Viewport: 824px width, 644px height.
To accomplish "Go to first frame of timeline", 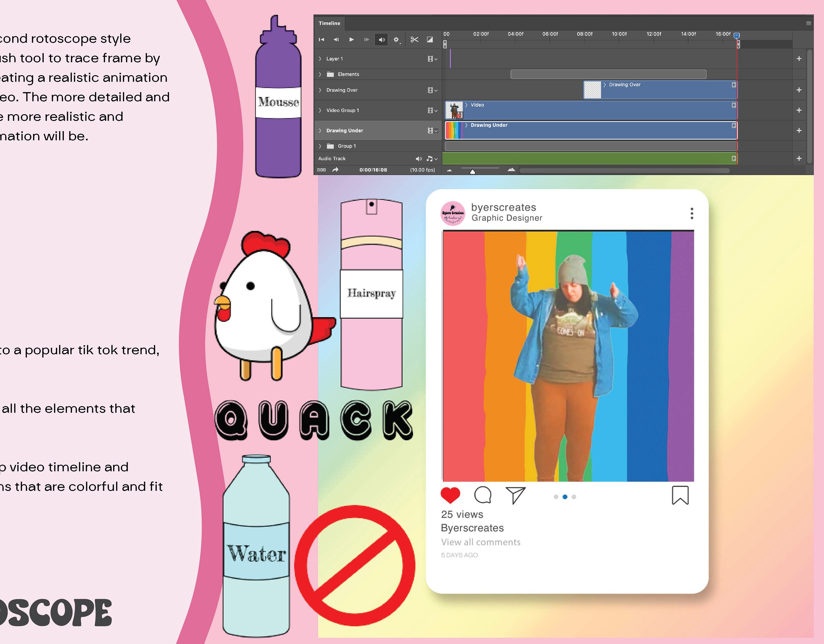I will pyautogui.click(x=322, y=40).
